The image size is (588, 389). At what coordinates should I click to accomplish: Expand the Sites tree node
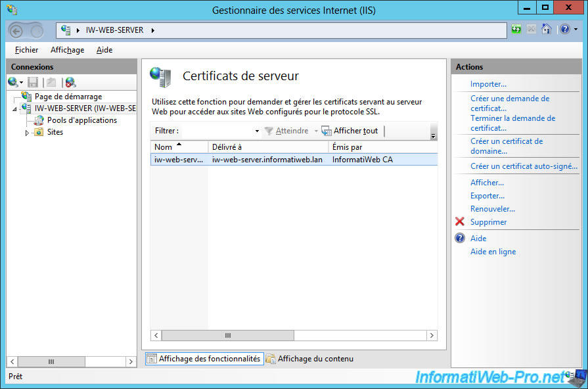(x=28, y=133)
